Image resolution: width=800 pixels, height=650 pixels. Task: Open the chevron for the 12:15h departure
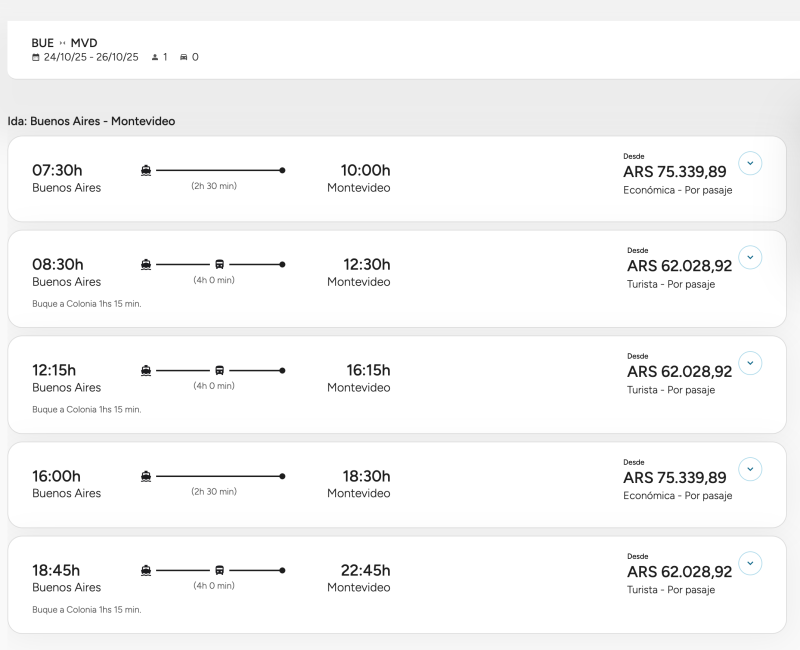point(750,363)
